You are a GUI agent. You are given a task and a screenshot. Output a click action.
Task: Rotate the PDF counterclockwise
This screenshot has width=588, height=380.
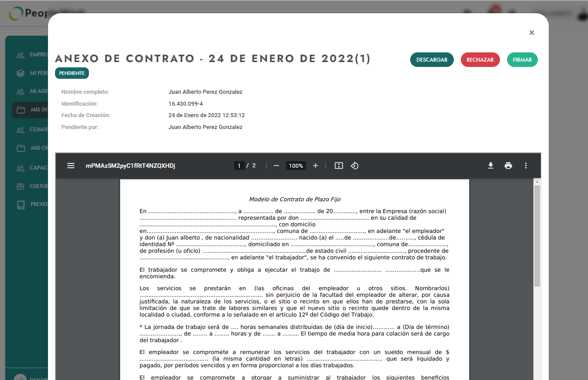coord(355,166)
